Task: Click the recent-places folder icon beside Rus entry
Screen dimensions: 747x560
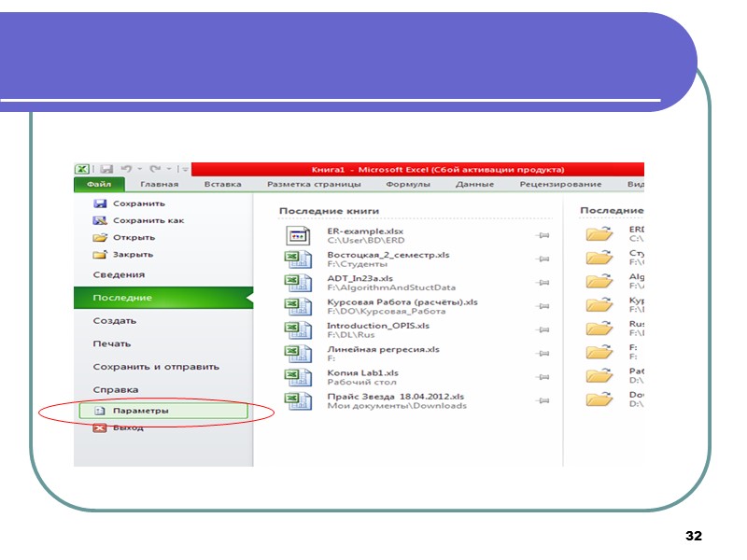Action: tap(599, 329)
